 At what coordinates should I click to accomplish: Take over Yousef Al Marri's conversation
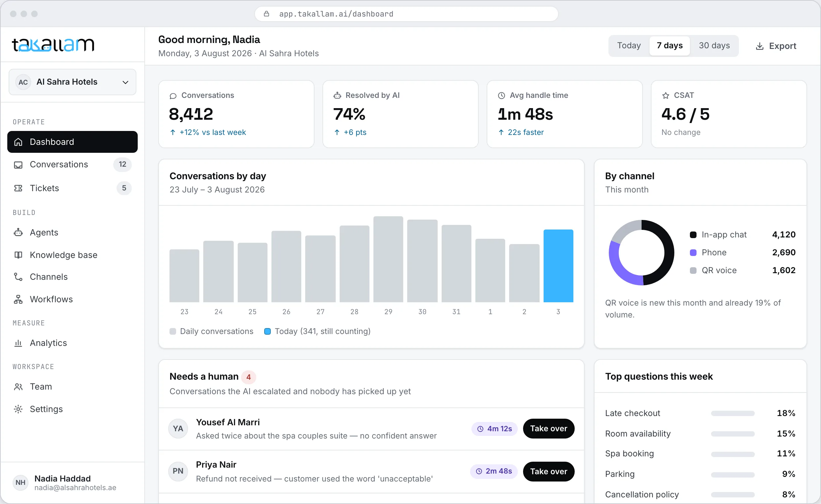[x=549, y=429]
